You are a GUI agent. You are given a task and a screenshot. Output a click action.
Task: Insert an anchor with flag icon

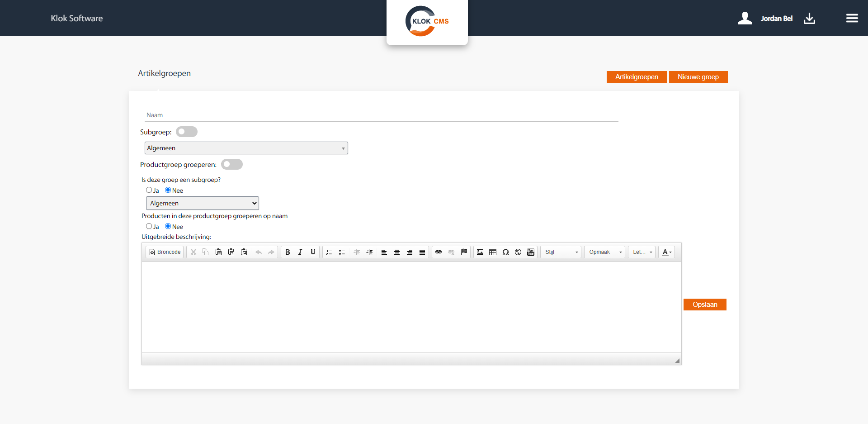[x=464, y=252]
